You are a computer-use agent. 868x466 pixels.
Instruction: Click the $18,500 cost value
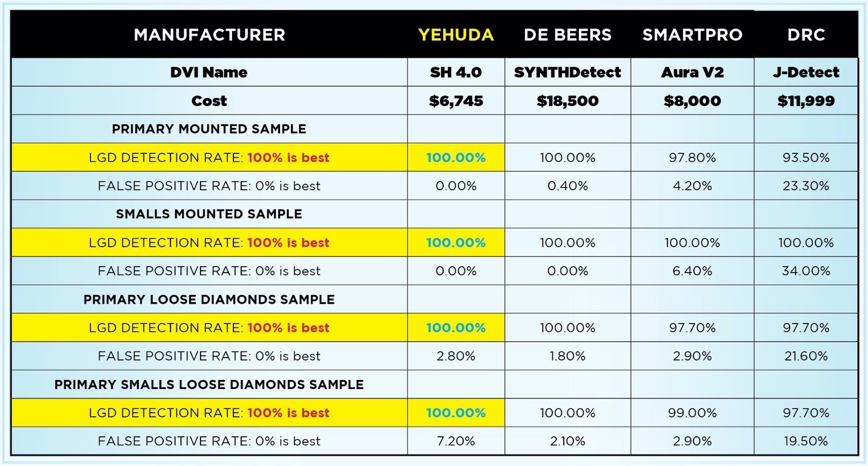(567, 101)
